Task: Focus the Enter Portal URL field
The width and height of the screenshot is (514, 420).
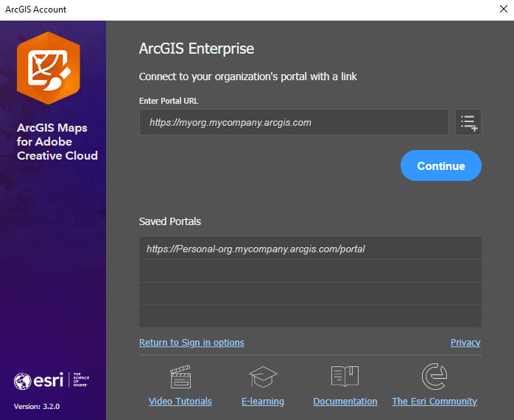Action: [294, 122]
